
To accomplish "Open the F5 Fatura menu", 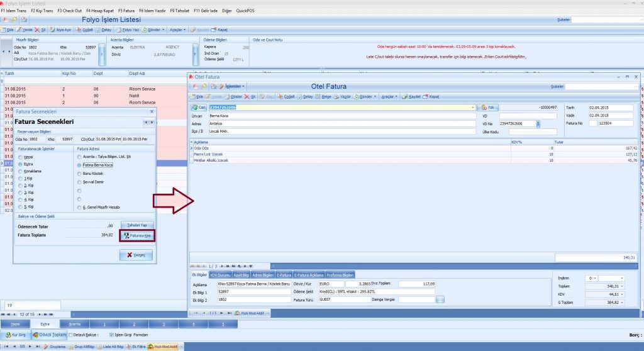I will (127, 11).
